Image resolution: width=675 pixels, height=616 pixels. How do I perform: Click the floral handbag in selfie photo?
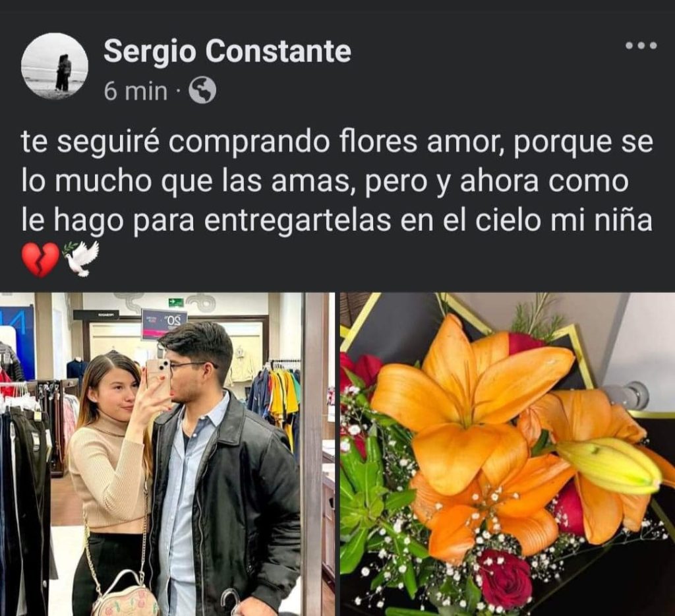(x=125, y=594)
